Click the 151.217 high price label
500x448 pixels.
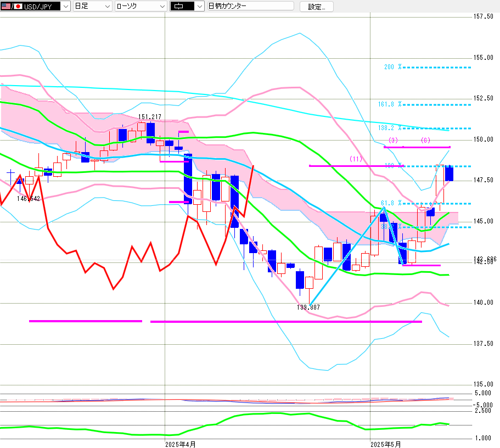pos(149,117)
